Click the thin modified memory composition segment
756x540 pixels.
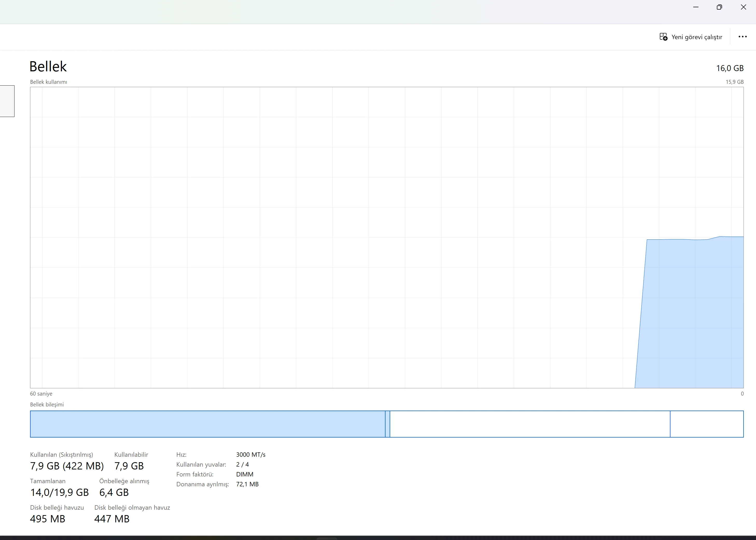point(388,424)
